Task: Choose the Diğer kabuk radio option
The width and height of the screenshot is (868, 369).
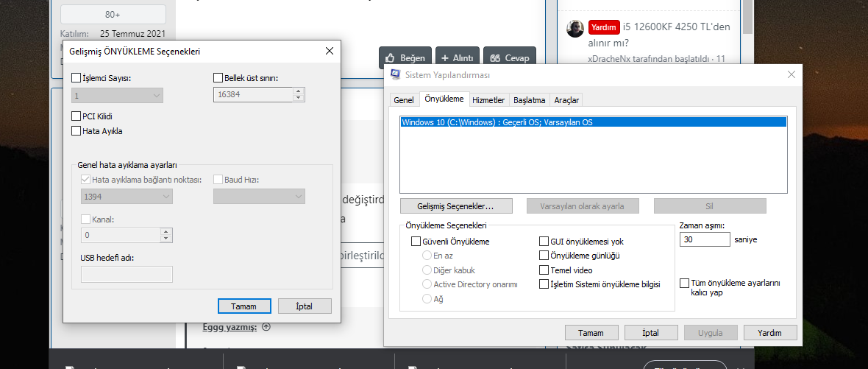Action: 427,270
